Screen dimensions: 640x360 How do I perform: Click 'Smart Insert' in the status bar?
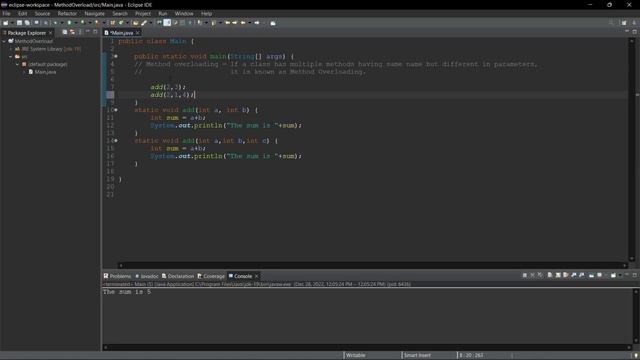(417, 355)
